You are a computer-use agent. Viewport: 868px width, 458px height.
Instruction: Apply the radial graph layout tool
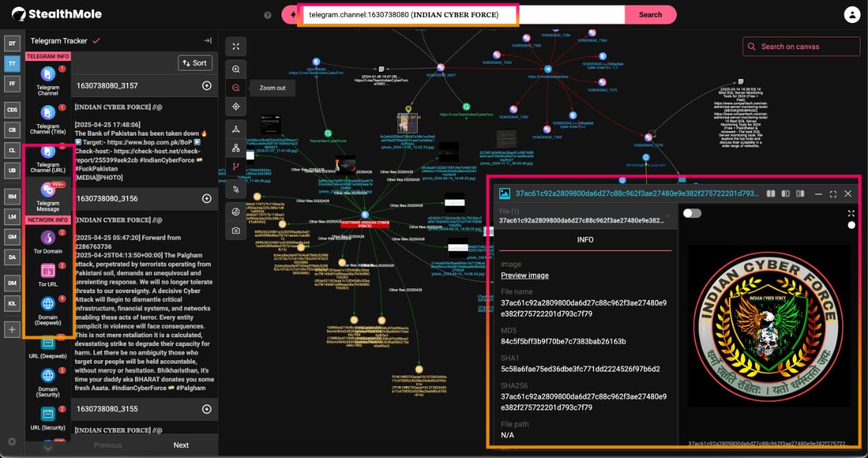point(236,129)
